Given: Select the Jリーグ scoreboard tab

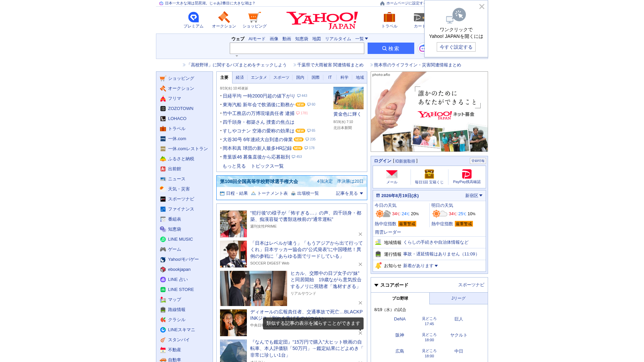Looking at the screenshot, I should tap(459, 298).
